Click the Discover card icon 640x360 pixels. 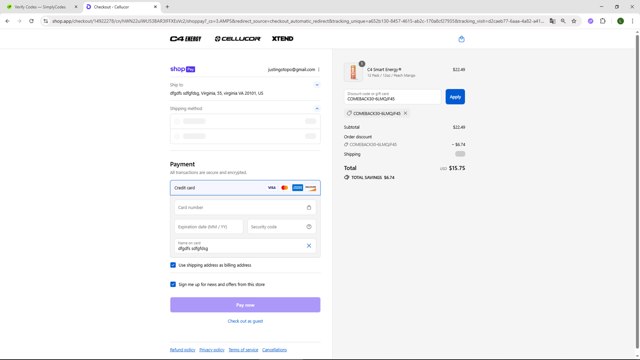point(311,188)
